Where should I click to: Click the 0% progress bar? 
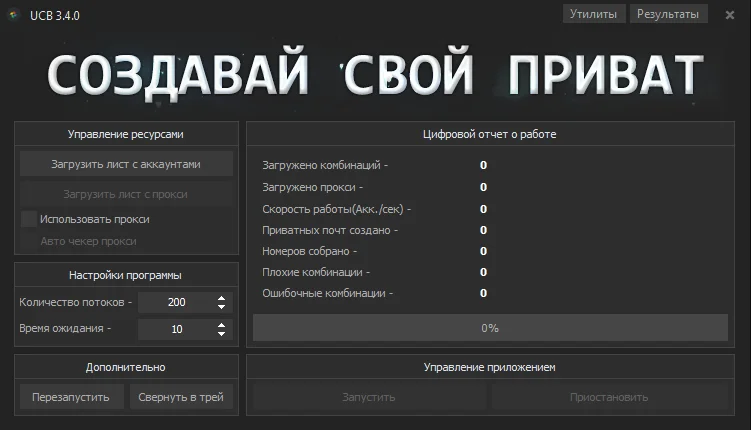[490, 328]
